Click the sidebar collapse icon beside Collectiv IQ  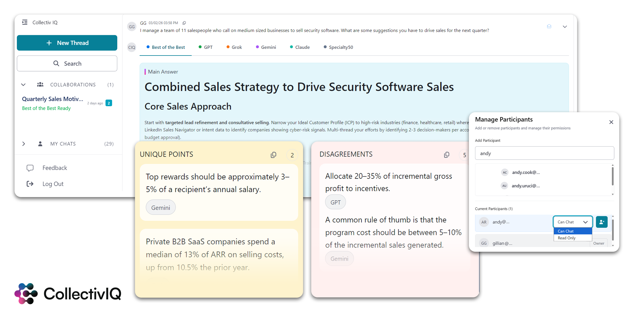(25, 22)
